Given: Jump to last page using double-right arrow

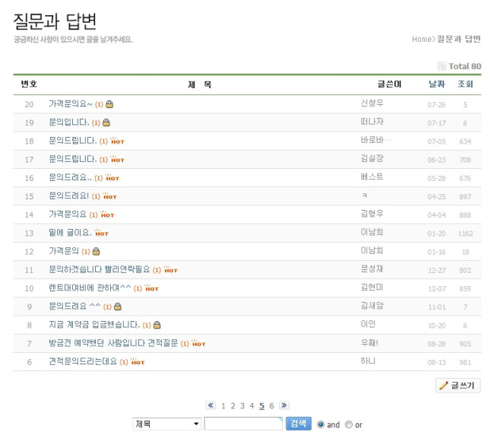Looking at the screenshot, I should tap(283, 405).
